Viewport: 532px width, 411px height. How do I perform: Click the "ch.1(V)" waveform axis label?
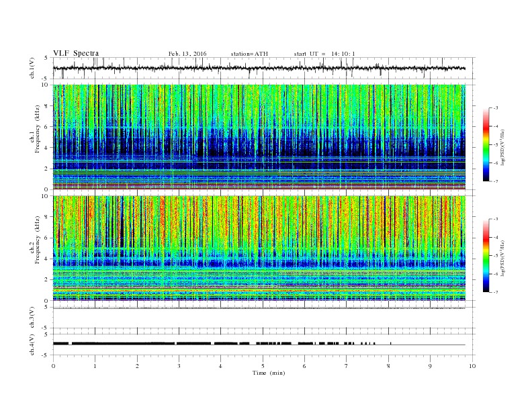pos(32,68)
